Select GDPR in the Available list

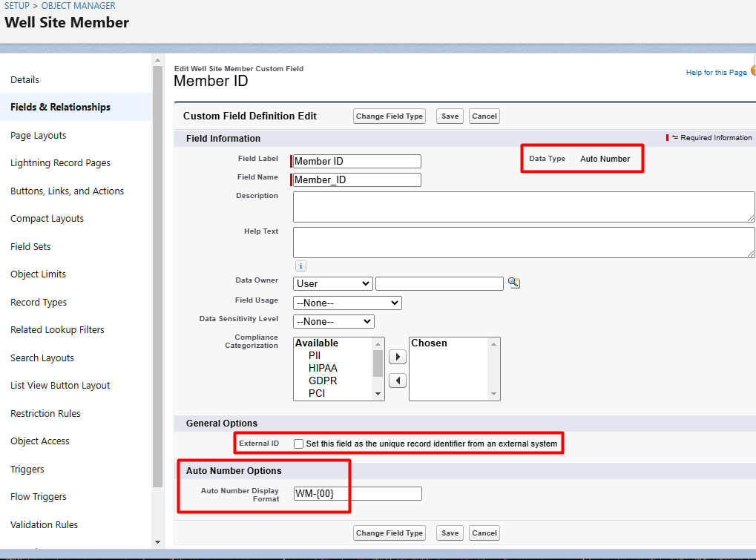point(323,381)
